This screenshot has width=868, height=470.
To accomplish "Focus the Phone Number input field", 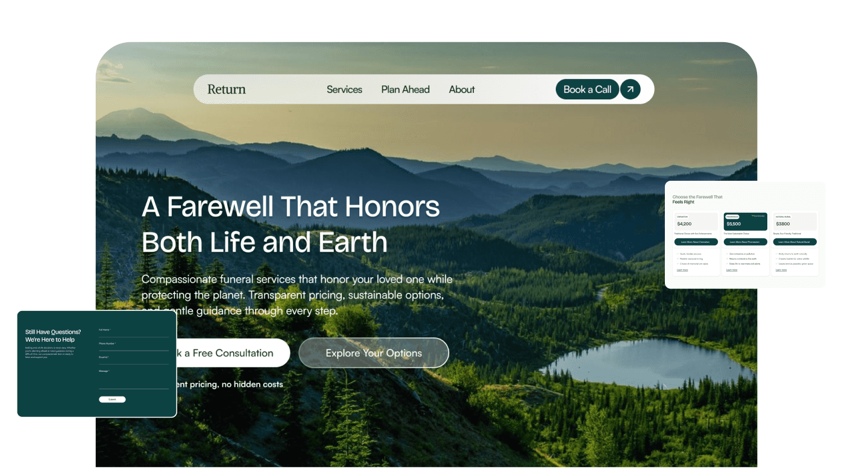I will (134, 346).
